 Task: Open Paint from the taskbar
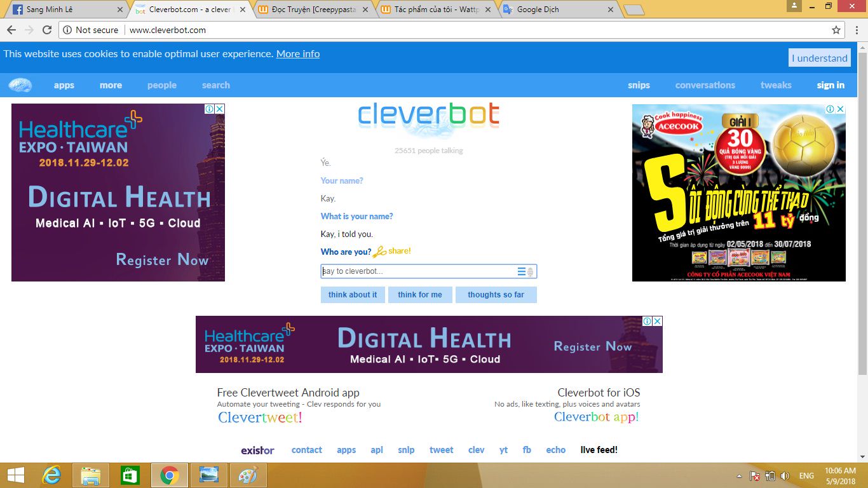pos(248,475)
